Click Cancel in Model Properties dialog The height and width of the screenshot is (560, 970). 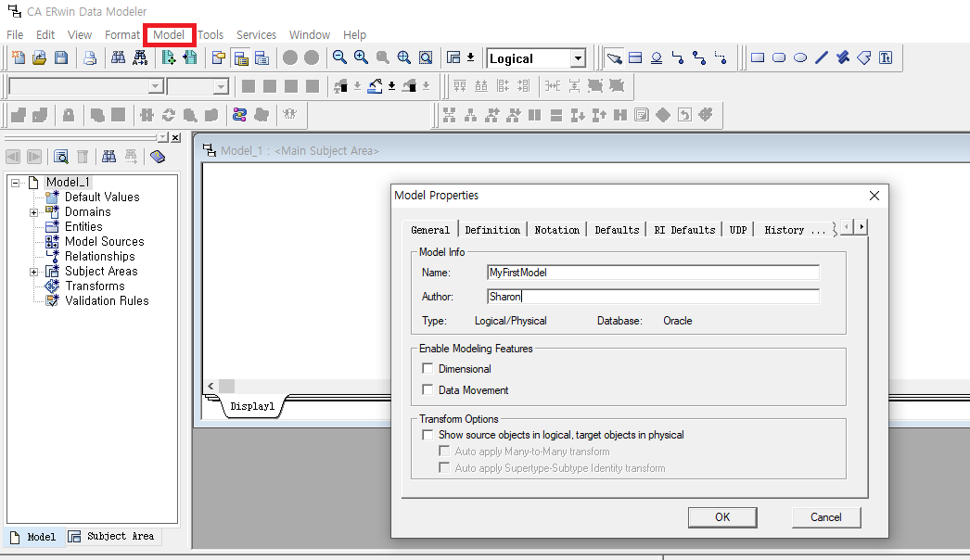click(x=826, y=517)
